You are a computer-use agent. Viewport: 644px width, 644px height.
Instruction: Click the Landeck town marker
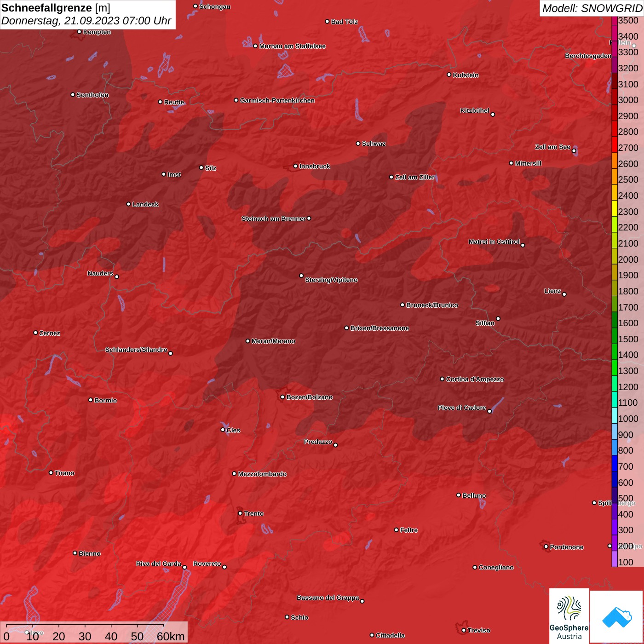tap(128, 204)
